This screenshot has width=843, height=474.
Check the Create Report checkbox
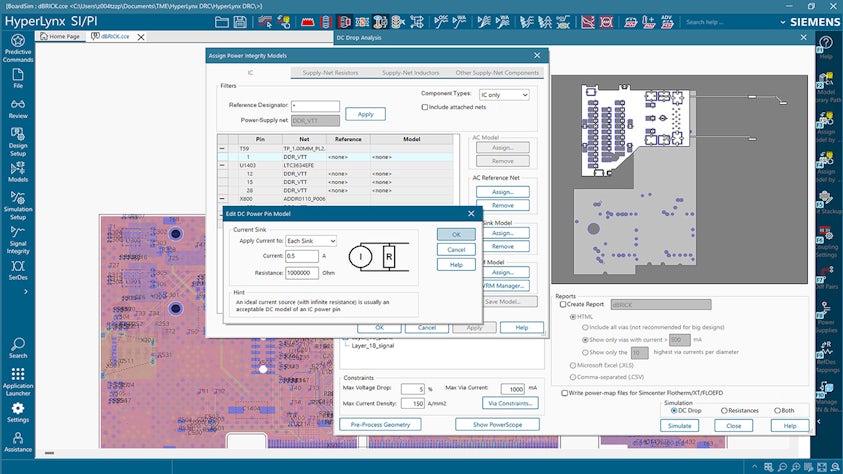pos(563,304)
